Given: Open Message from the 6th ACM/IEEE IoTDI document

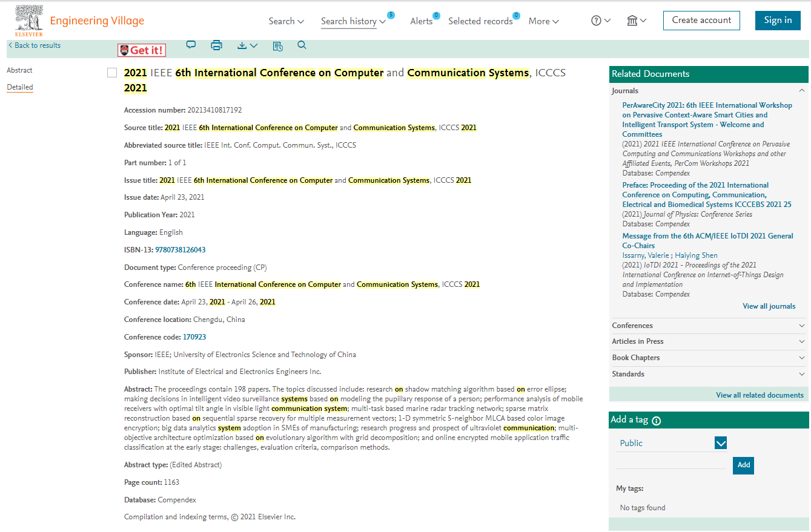Looking at the screenshot, I should point(707,241).
